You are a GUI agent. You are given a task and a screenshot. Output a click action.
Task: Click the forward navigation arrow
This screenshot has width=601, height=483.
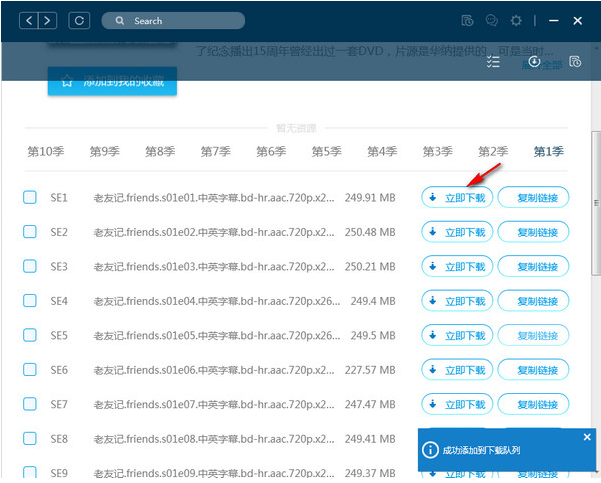coord(48,20)
